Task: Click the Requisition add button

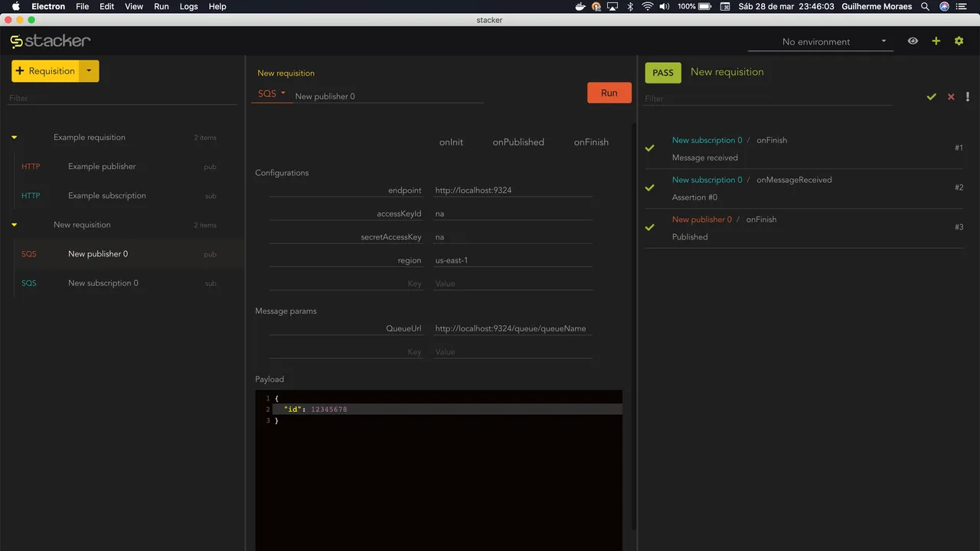Action: (x=45, y=71)
